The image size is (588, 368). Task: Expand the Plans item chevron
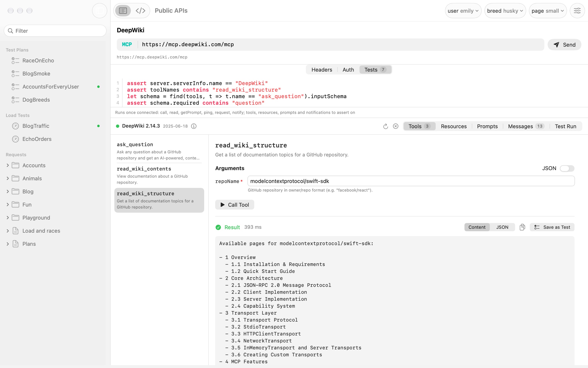click(x=8, y=244)
